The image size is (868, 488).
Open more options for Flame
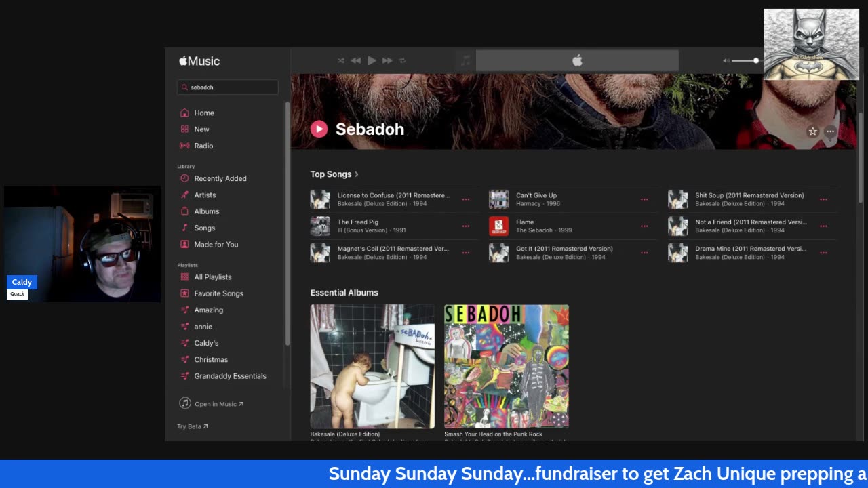pyautogui.click(x=644, y=226)
